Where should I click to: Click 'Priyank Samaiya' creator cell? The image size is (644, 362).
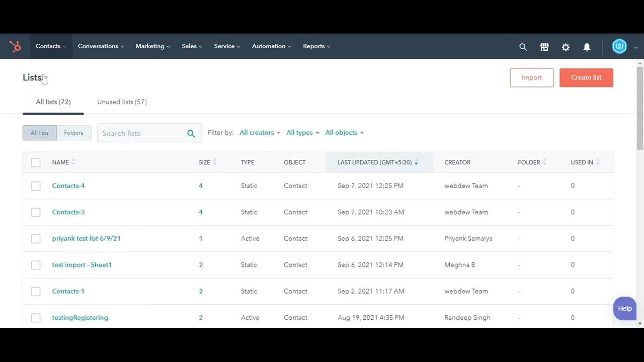pyautogui.click(x=468, y=239)
